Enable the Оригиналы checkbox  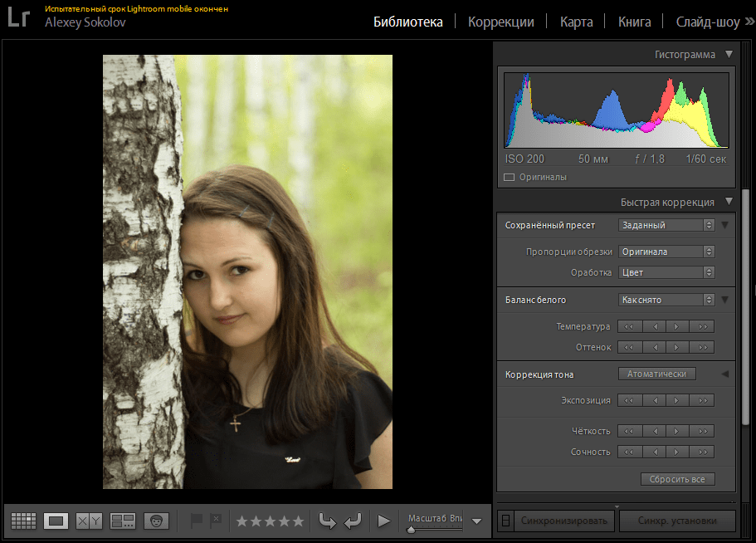click(x=510, y=177)
